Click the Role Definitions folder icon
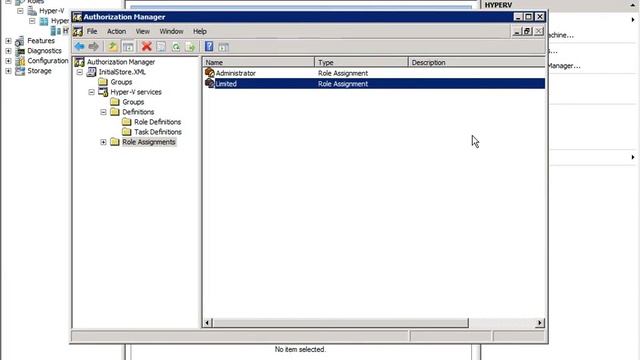 coord(127,122)
